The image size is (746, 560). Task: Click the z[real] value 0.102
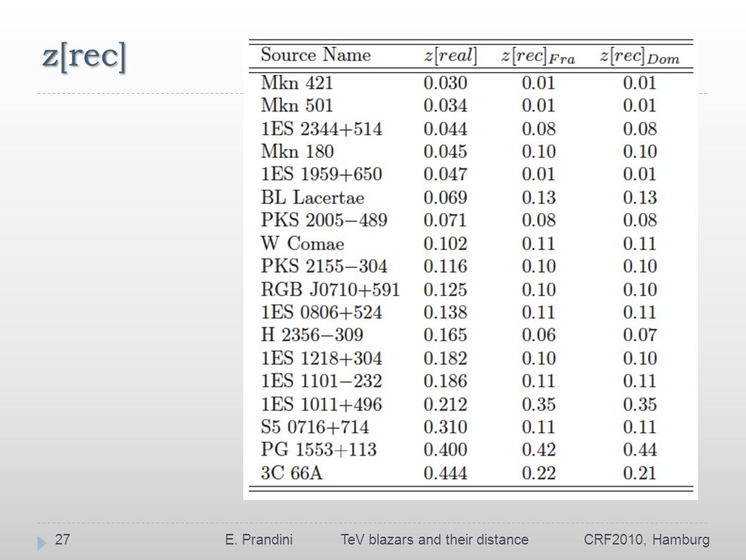[x=446, y=243]
